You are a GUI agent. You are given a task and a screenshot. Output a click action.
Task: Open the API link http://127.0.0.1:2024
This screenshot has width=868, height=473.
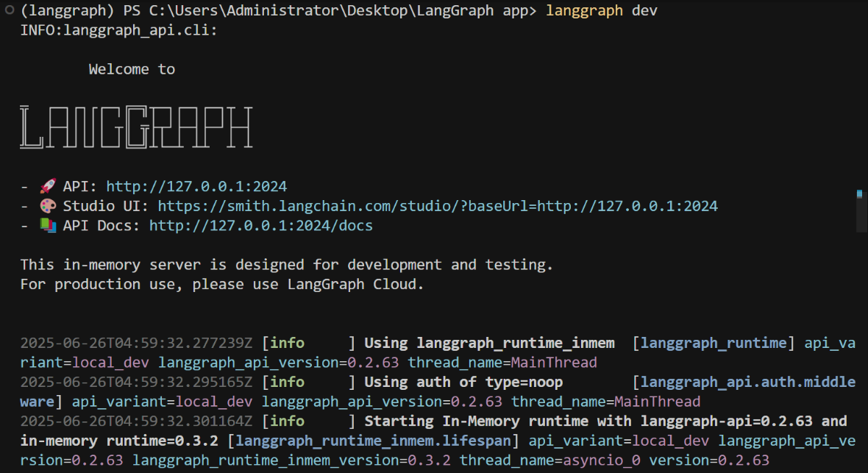(196, 186)
